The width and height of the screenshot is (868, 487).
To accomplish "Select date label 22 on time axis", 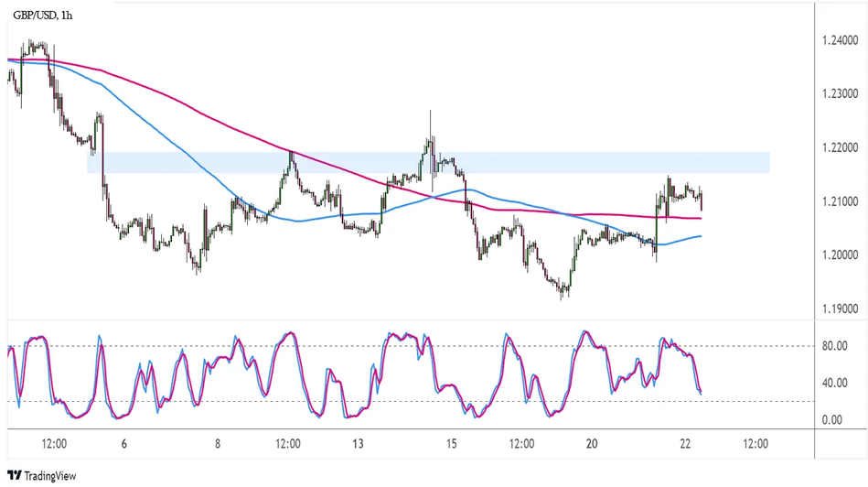I will tap(687, 444).
